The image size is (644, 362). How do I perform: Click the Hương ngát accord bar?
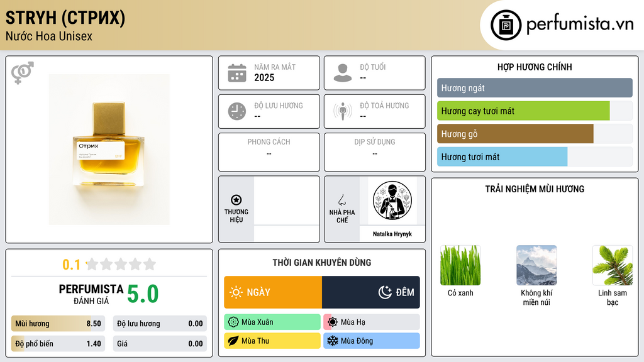point(535,88)
